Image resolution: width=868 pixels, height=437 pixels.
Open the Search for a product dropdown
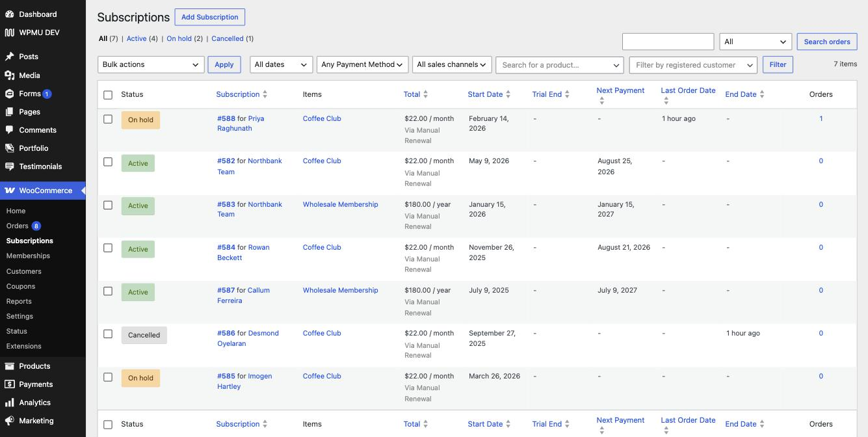(x=560, y=65)
